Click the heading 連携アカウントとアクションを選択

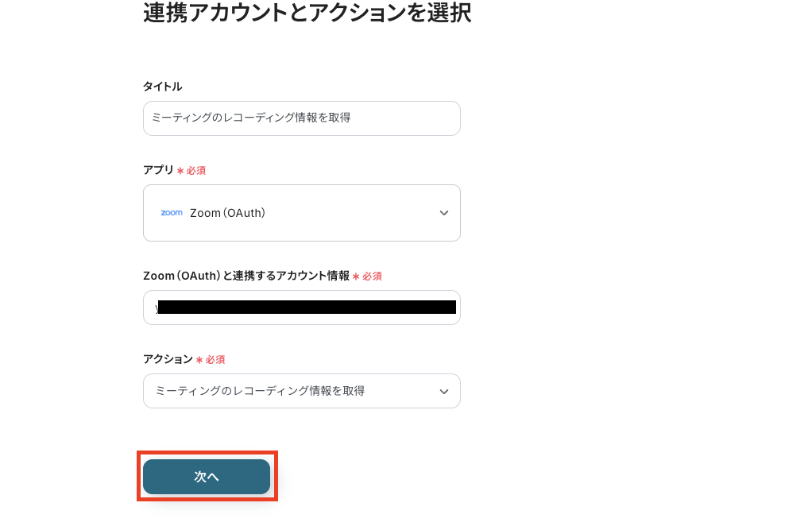306,13
